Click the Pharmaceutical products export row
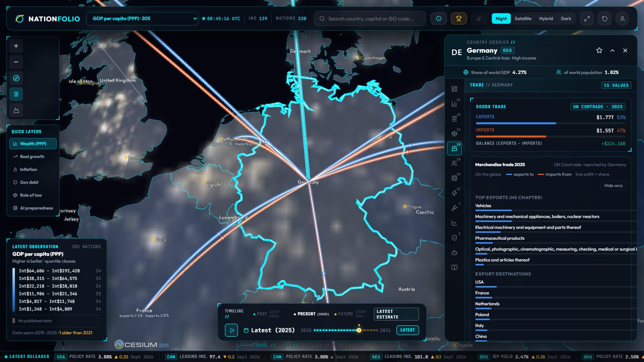Image resolution: width=644 pixels, height=362 pixels. [555, 240]
